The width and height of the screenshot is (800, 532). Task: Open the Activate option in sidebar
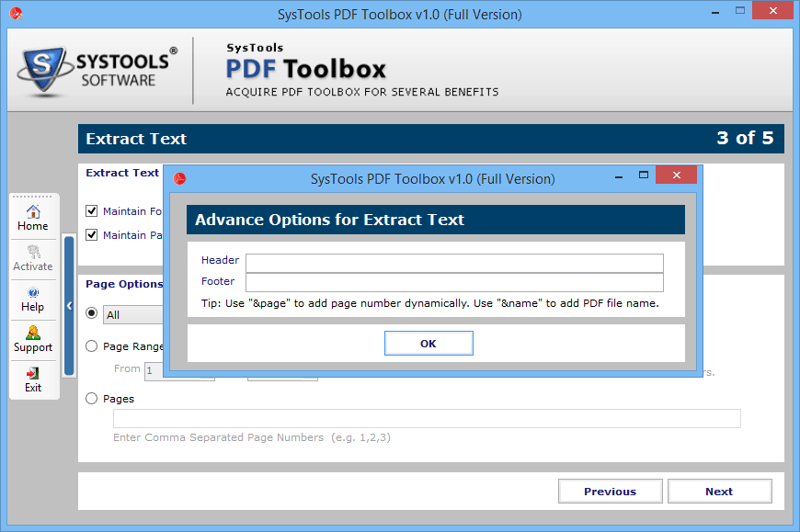point(33,258)
